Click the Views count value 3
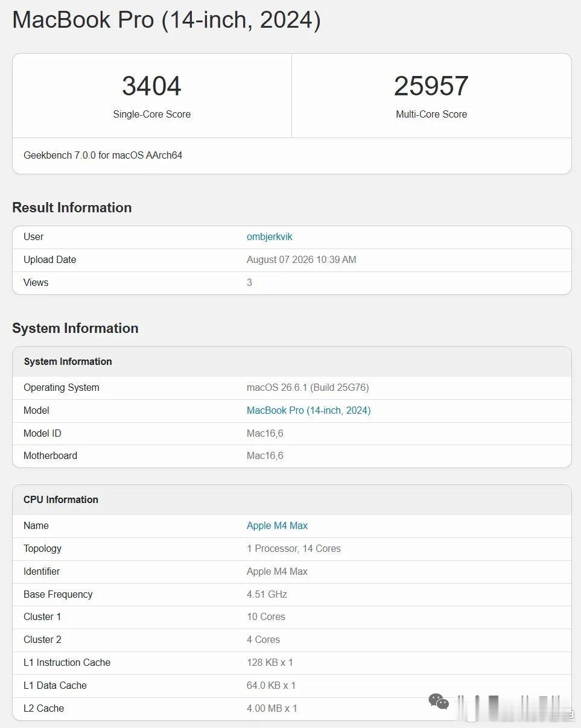581x728 pixels. [249, 282]
